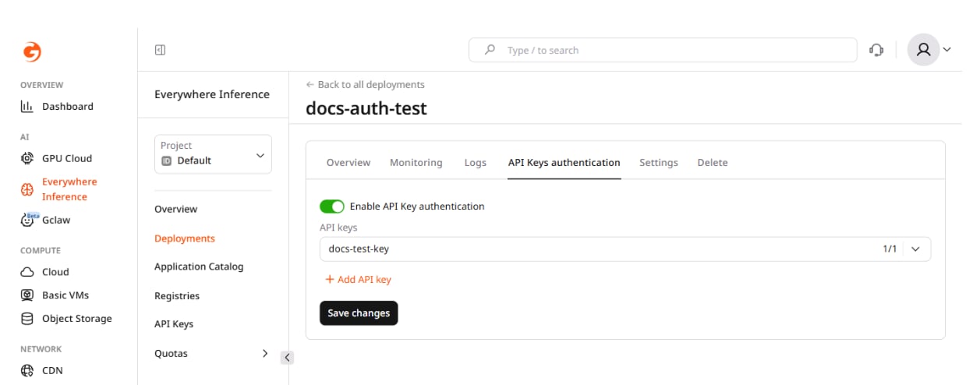Click the Basic VMs icon
Viewport: 980px width, 385px height.
27,295
